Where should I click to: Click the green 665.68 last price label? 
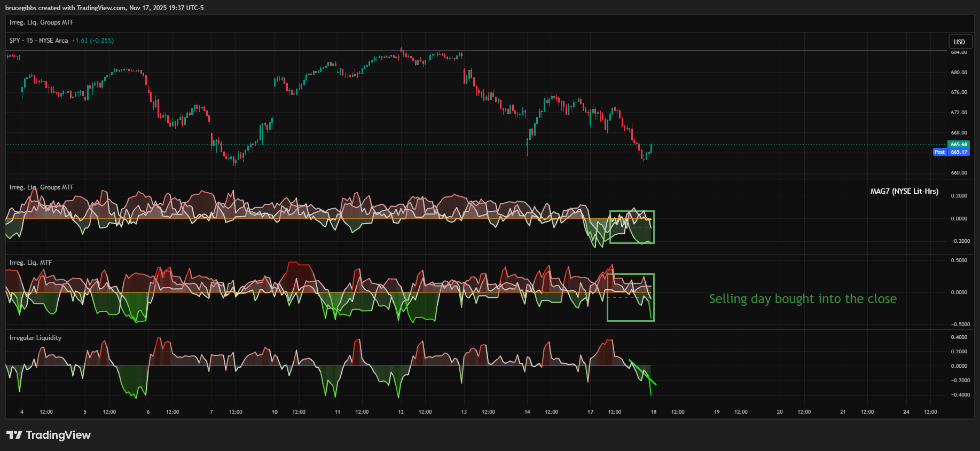[x=959, y=145]
